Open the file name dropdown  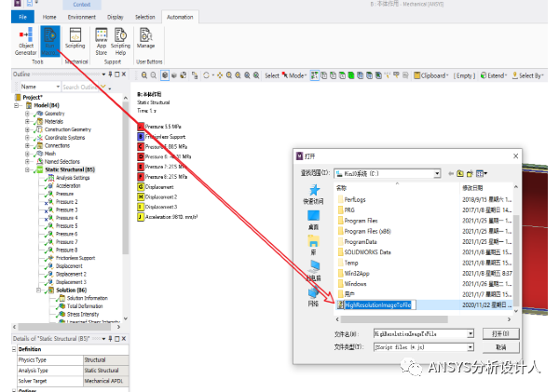click(x=470, y=334)
